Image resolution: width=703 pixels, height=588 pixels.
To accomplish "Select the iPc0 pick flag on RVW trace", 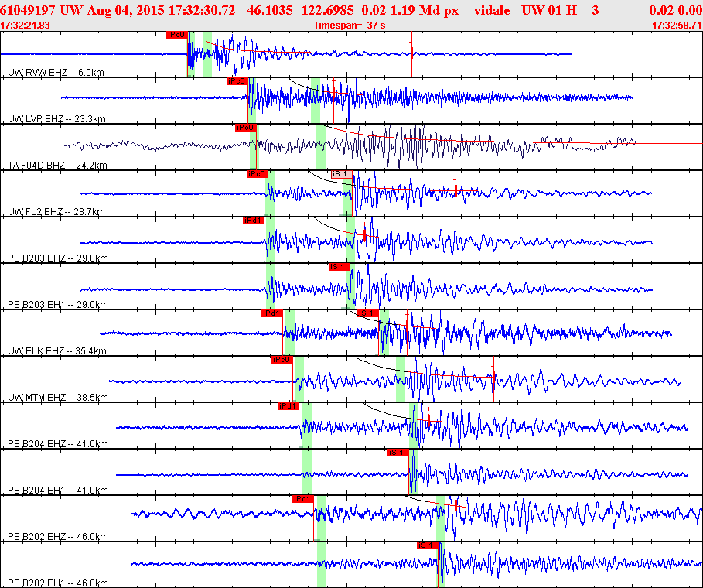I will [176, 35].
